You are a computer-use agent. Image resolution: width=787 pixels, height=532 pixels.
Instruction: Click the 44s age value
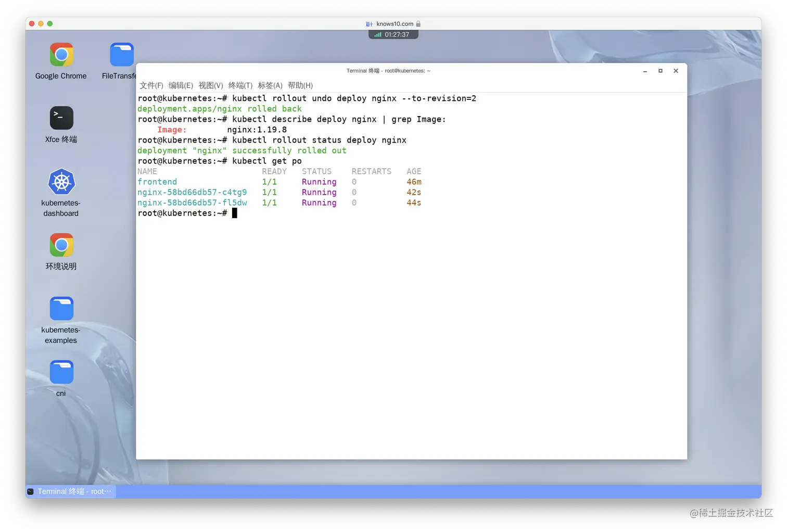414,202
